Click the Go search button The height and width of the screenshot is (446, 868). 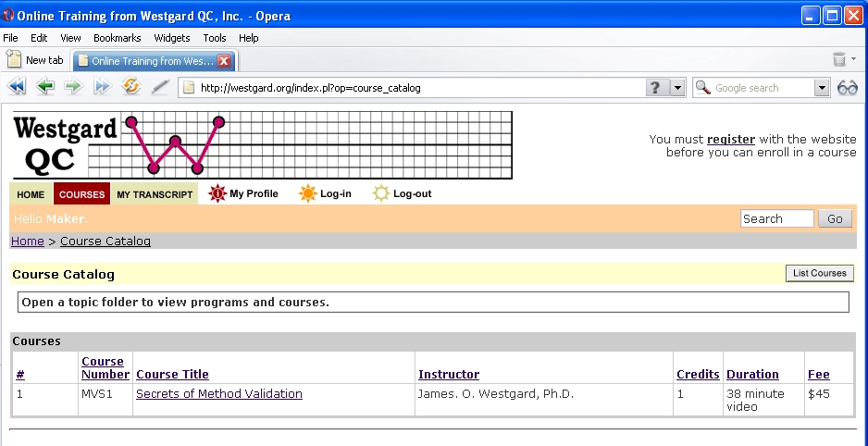835,218
